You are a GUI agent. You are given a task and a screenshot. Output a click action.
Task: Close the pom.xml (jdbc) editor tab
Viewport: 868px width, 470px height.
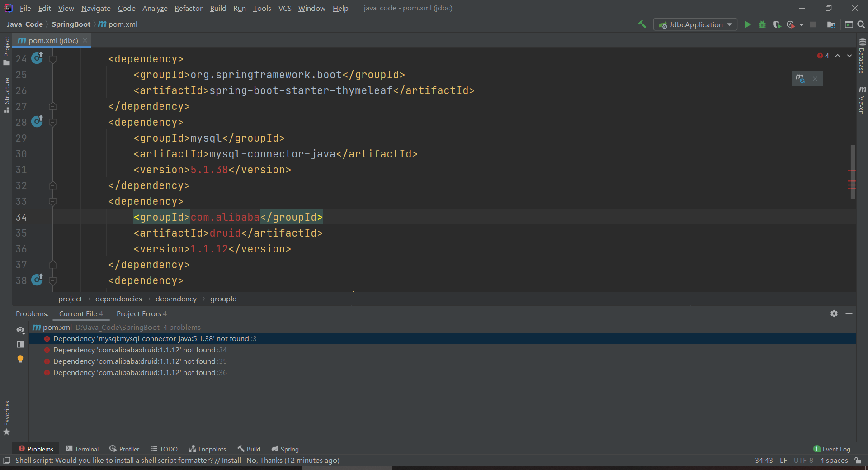click(x=85, y=40)
